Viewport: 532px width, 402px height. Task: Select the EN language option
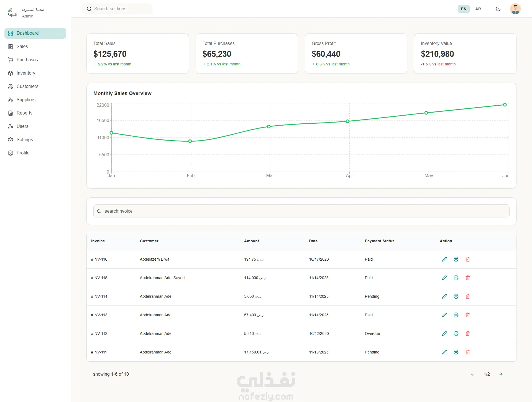point(464,9)
